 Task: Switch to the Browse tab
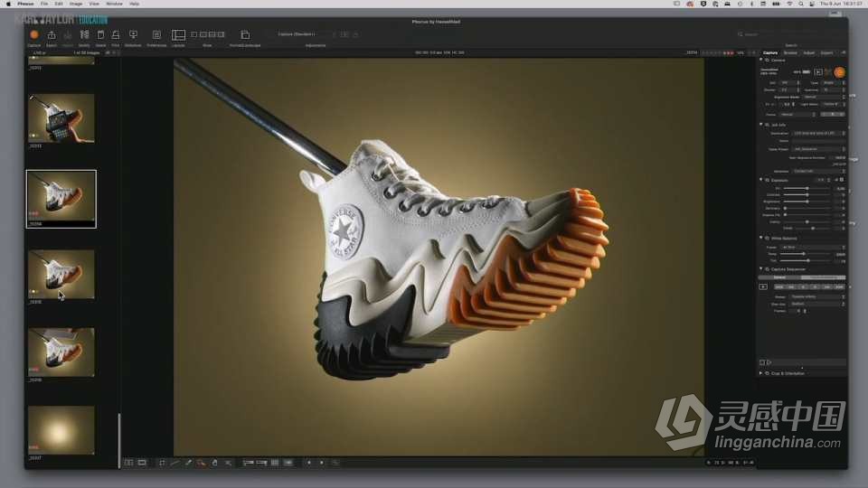[x=790, y=52]
